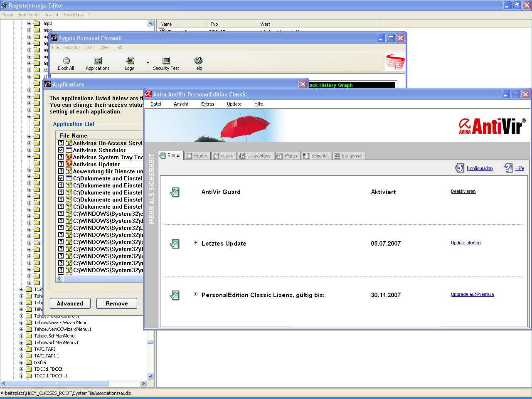532x399 pixels.
Task: Open the Ereignisse tab in AntiVir
Action: (x=348, y=156)
